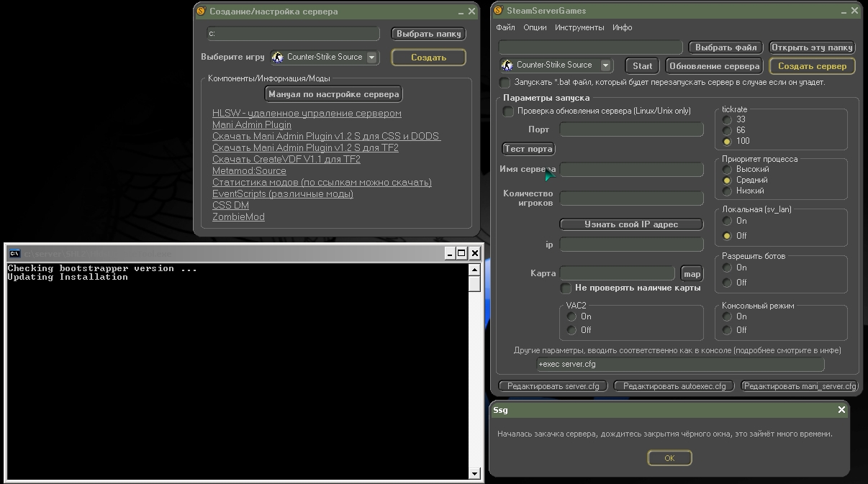Open Metamod:Source link

(249, 171)
